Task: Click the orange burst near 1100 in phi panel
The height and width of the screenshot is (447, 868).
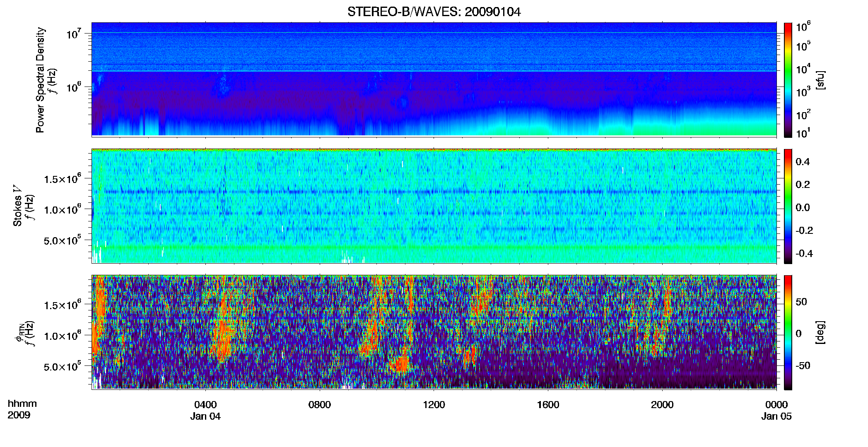Action: point(401,364)
